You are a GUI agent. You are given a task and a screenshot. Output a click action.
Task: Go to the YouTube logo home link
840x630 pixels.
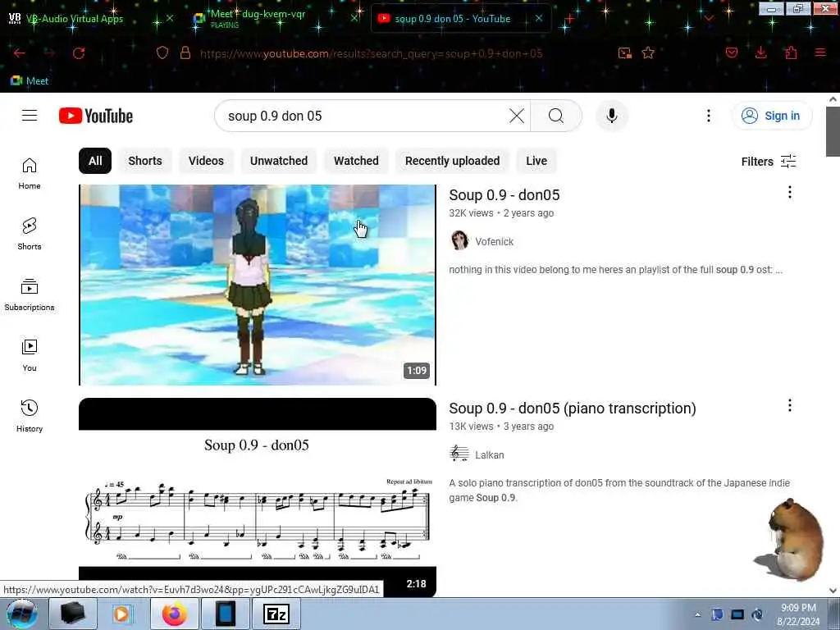tap(96, 116)
